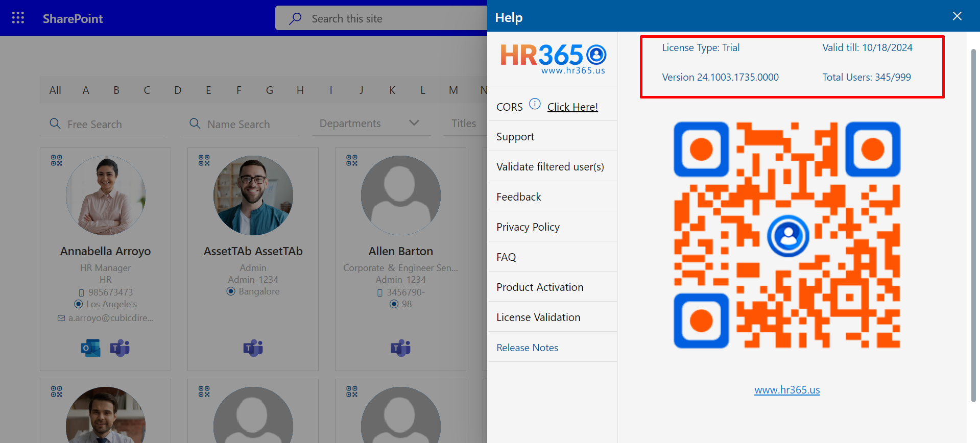Open Privacy Policy in Help menu
This screenshot has width=980, height=443.
coord(553,227)
